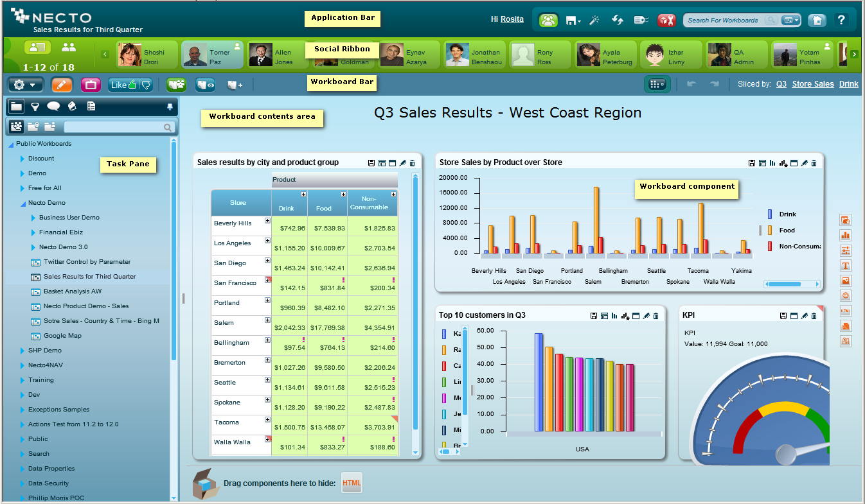Click the Drink slicer link
This screenshot has height=504, width=865.
point(849,84)
